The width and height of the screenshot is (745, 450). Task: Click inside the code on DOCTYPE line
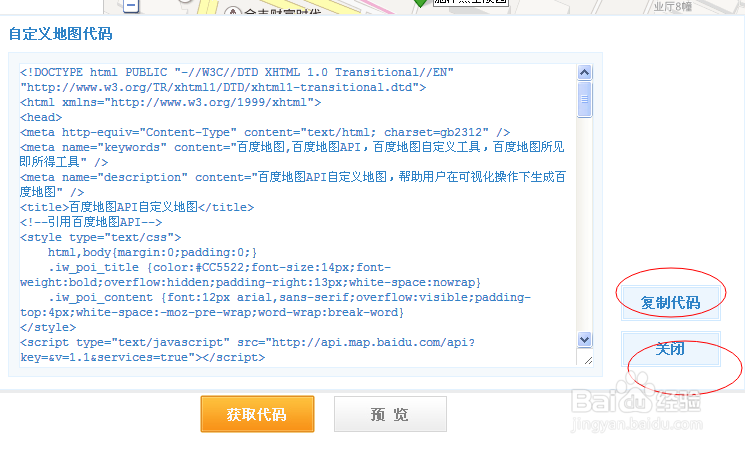coord(237,72)
